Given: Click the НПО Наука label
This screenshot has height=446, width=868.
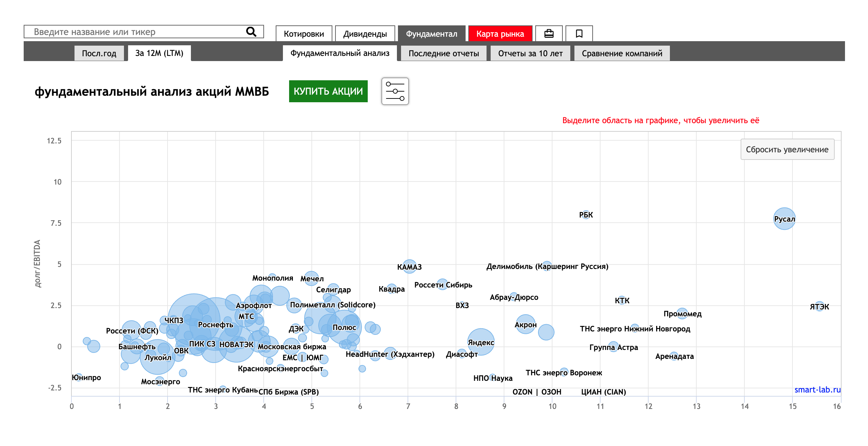Looking at the screenshot, I should 493,378.
